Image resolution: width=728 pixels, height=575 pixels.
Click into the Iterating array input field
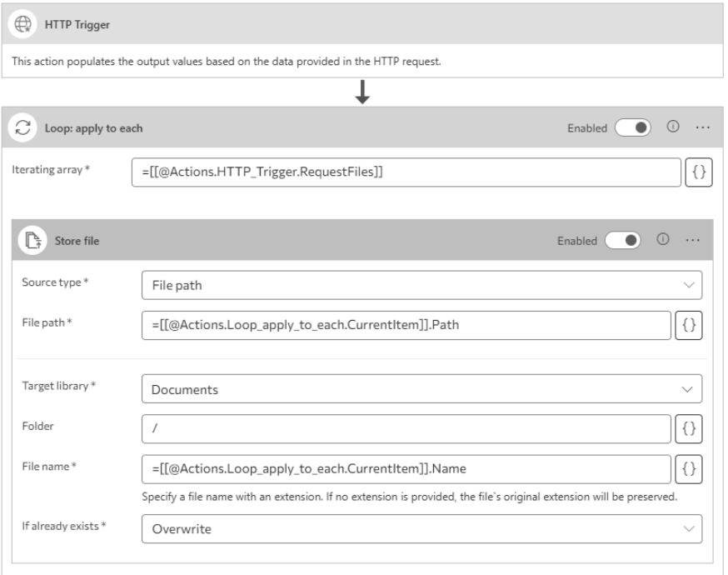point(406,172)
